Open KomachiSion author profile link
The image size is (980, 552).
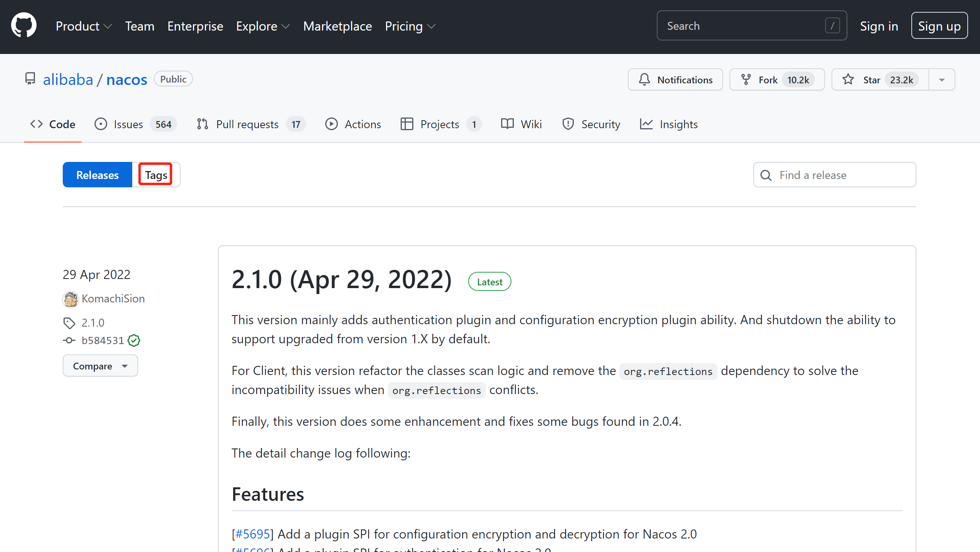pyautogui.click(x=113, y=298)
